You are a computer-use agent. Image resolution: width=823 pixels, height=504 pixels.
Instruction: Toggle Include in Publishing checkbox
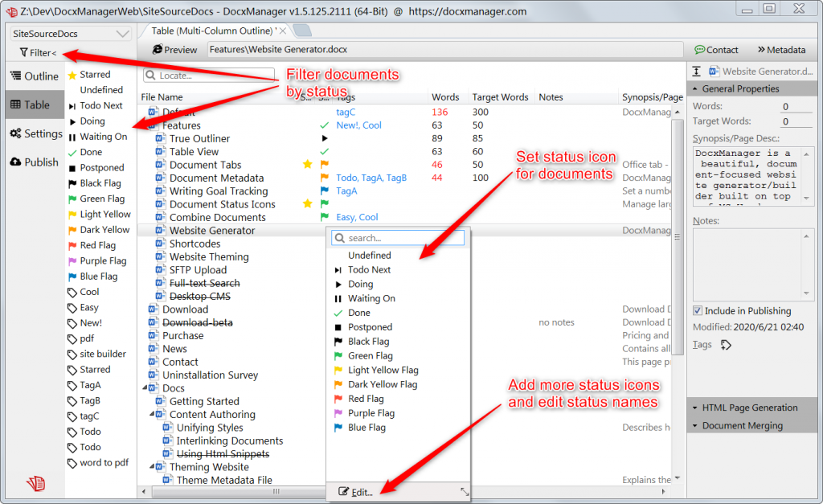click(x=698, y=311)
